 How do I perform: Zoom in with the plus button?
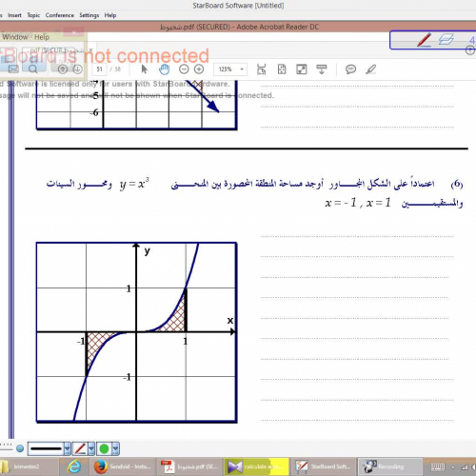point(199,69)
